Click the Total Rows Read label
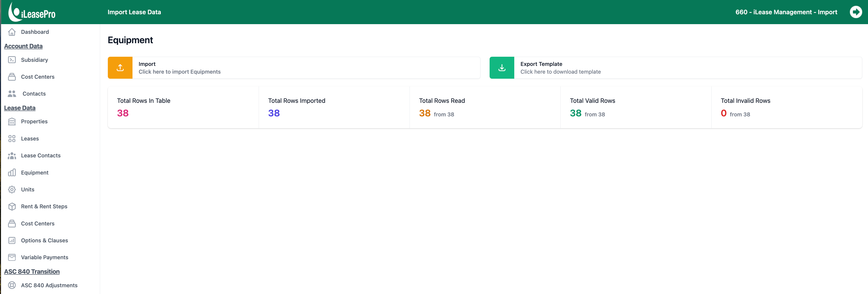The height and width of the screenshot is (294, 868). [442, 101]
